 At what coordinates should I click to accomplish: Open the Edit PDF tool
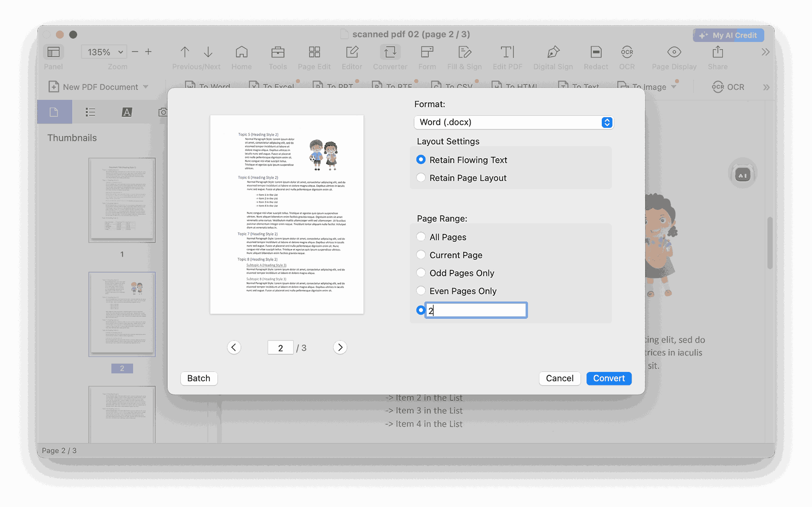click(507, 52)
